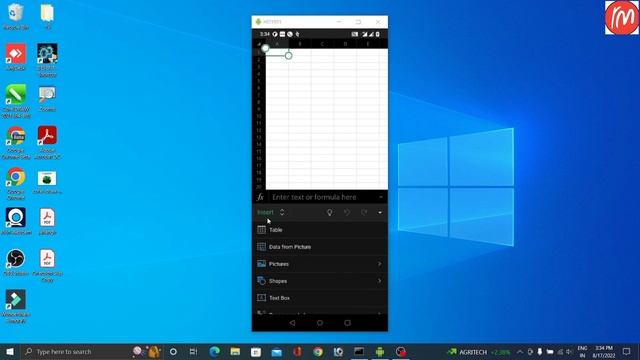The width and height of the screenshot is (640, 360).
Task: Click the Windows Start button
Action: (10, 351)
